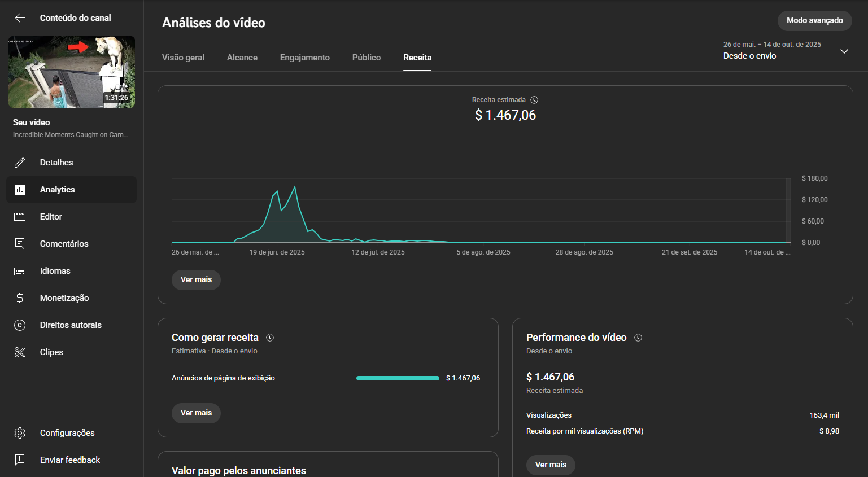
Task: Click the back arrow to channel content
Action: (20, 18)
